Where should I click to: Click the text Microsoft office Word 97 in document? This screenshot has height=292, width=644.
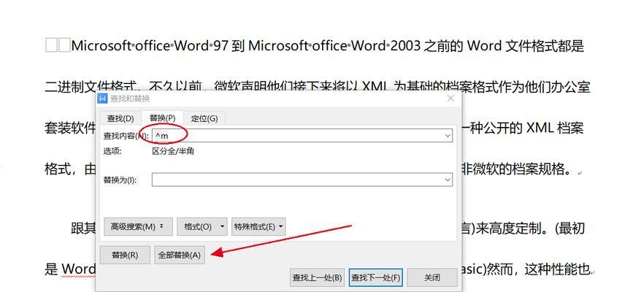click(150, 45)
